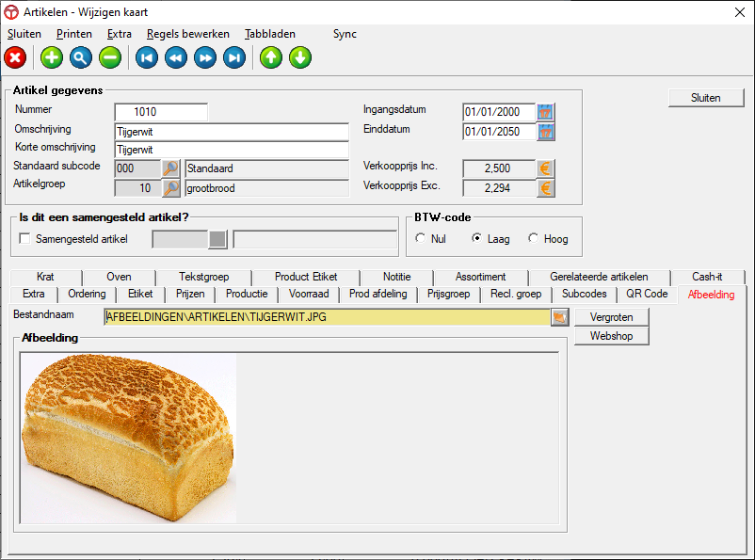Switch to the Krat tab
The height and width of the screenshot is (560, 755).
tap(45, 277)
